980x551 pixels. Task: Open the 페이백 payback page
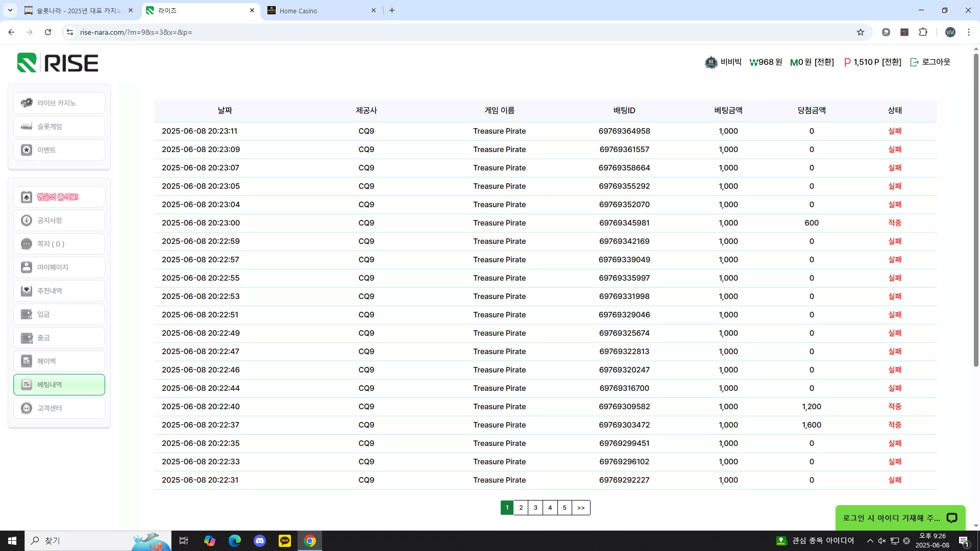(x=59, y=361)
